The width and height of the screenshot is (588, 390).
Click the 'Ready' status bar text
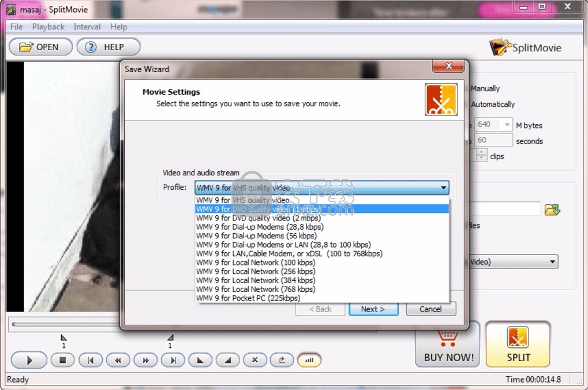click(x=18, y=380)
